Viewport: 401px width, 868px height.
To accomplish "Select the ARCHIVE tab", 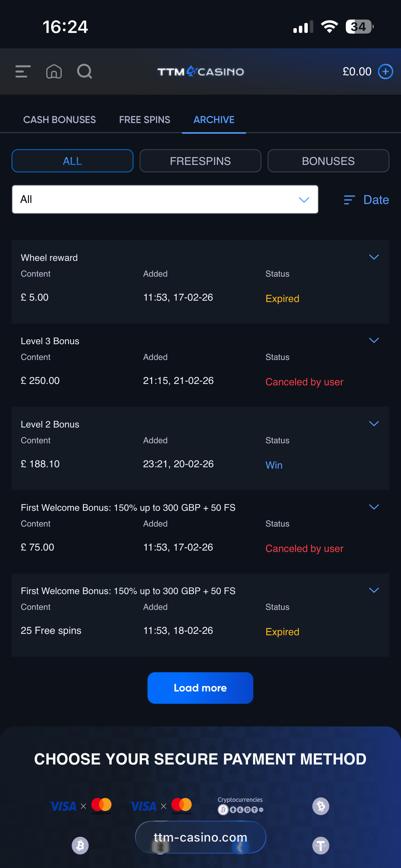I will (214, 120).
